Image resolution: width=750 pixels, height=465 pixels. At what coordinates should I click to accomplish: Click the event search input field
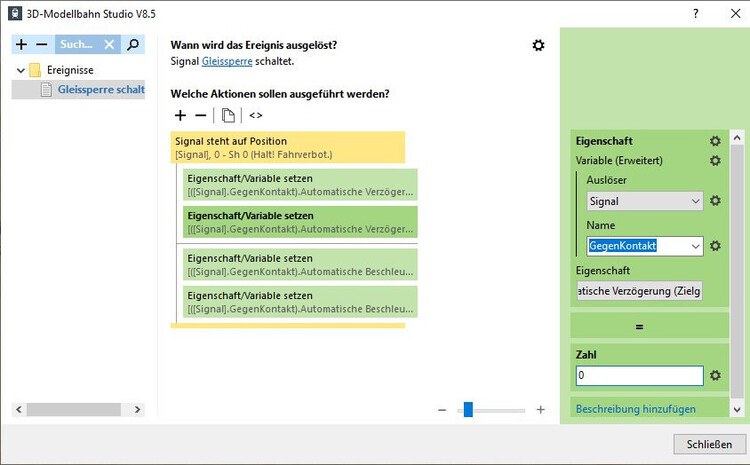[79, 44]
